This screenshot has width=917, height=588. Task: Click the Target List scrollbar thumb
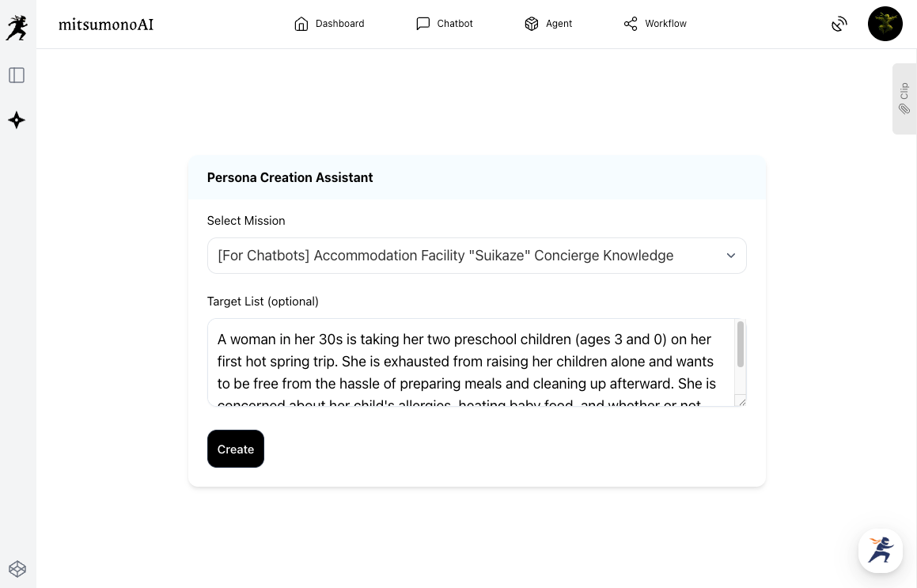pos(741,344)
